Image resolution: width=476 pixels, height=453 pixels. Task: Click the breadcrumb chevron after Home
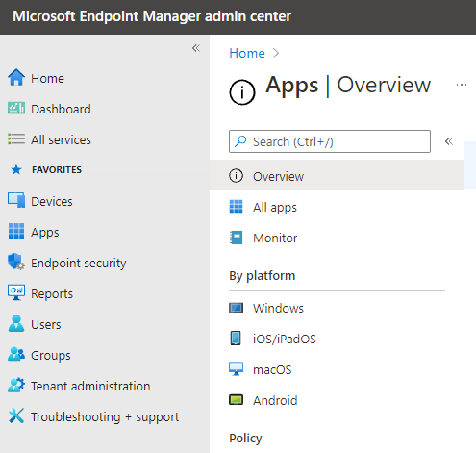(x=276, y=53)
